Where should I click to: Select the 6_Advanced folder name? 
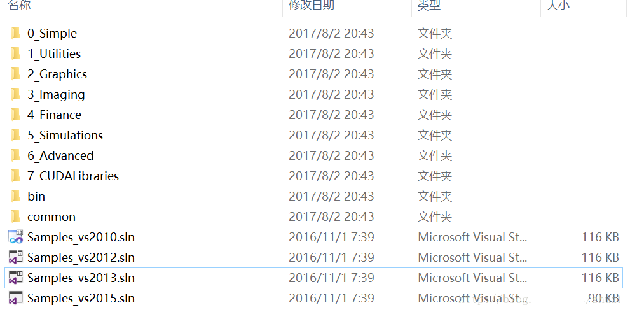point(60,156)
